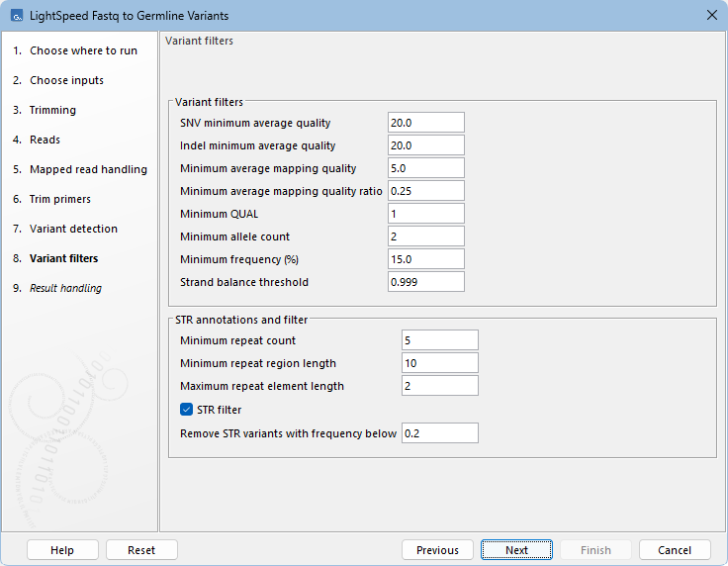
Task: Select step 7 Variant detection
Action: [x=65, y=229]
